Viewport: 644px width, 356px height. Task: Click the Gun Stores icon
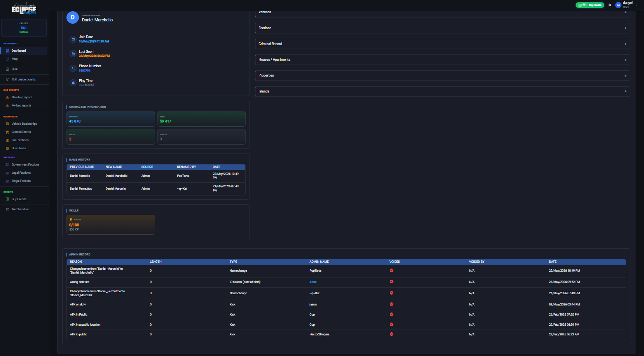tap(7, 148)
